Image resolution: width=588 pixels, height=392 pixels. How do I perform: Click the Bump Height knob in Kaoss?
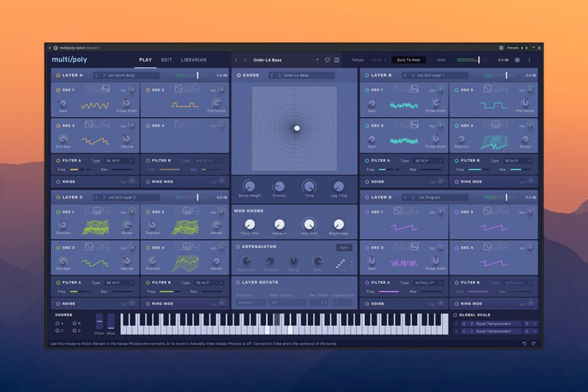click(x=248, y=186)
